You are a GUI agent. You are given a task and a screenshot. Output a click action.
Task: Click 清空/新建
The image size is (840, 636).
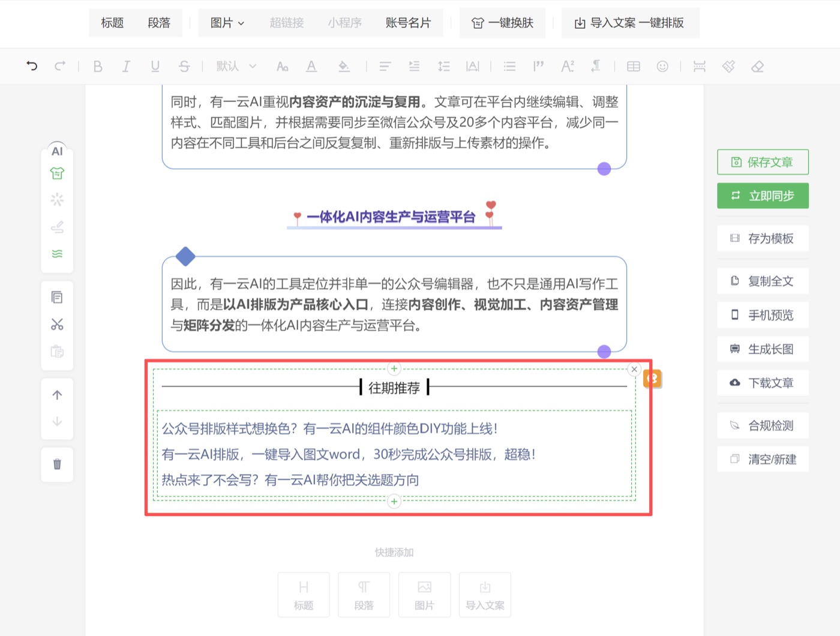pyautogui.click(x=763, y=459)
